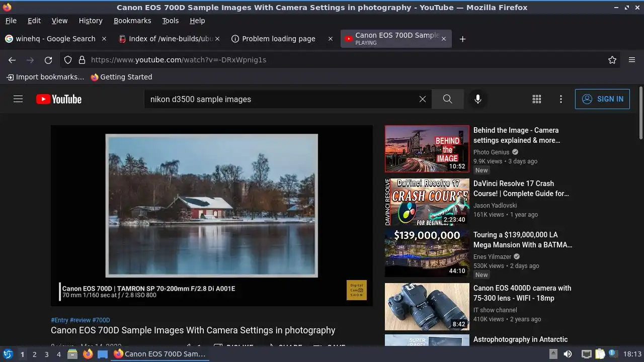Viewport: 644px width, 362px height.
Task: Open the Edit menu
Action: pos(34,21)
